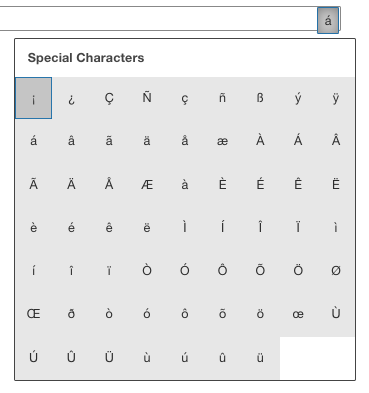Select uppercase Ú with acute accent
The height and width of the screenshot is (393, 369).
pos(33,358)
